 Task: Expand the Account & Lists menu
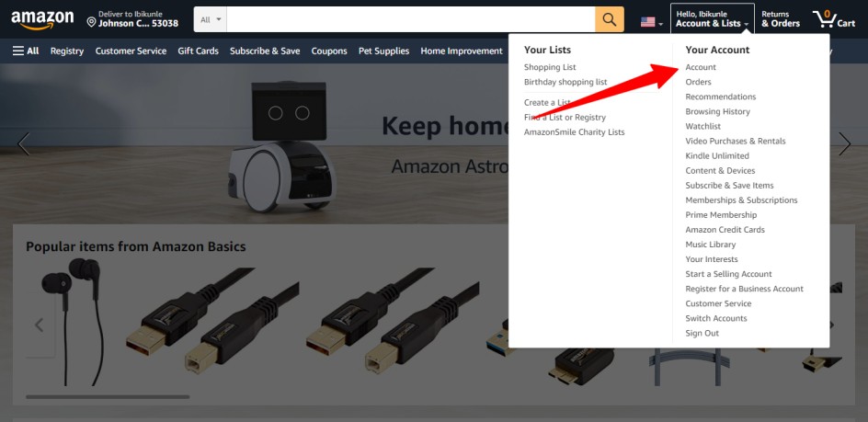[x=712, y=18]
